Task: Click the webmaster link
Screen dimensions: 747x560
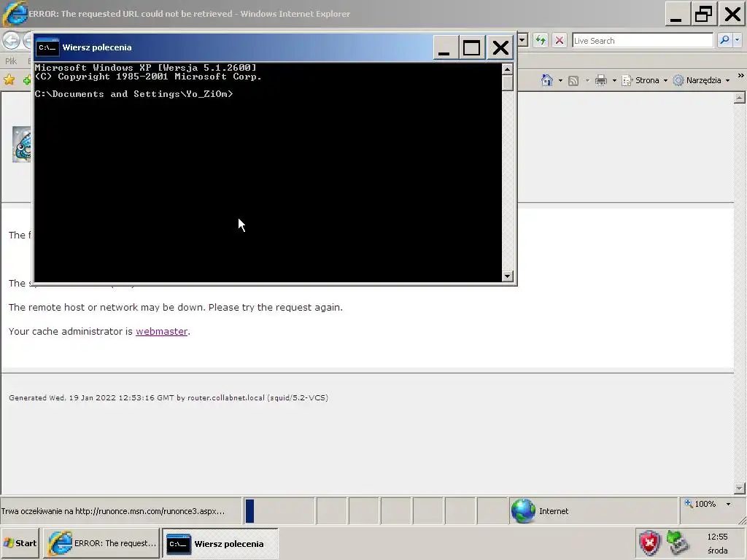Action: 161,332
